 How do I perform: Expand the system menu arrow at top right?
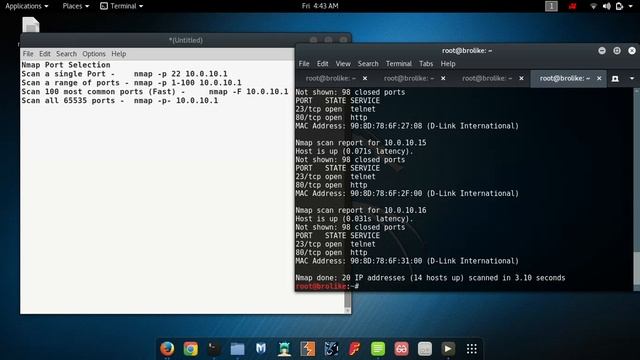coord(632,6)
